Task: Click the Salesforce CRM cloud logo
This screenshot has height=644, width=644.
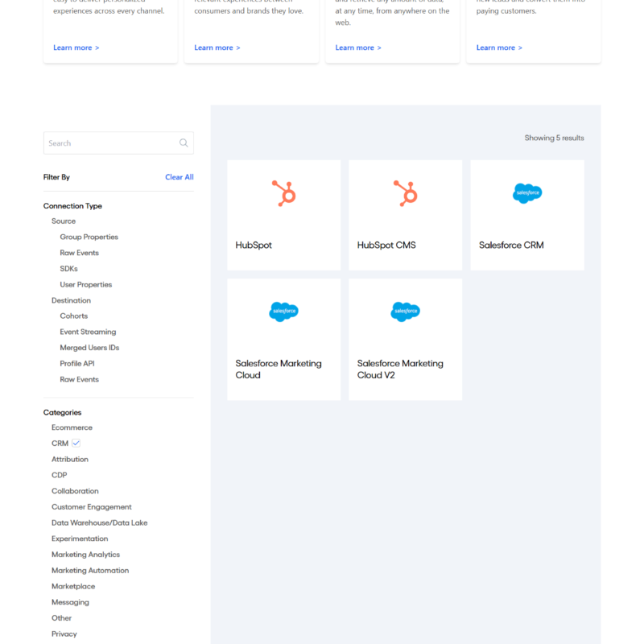Action: coord(527,193)
